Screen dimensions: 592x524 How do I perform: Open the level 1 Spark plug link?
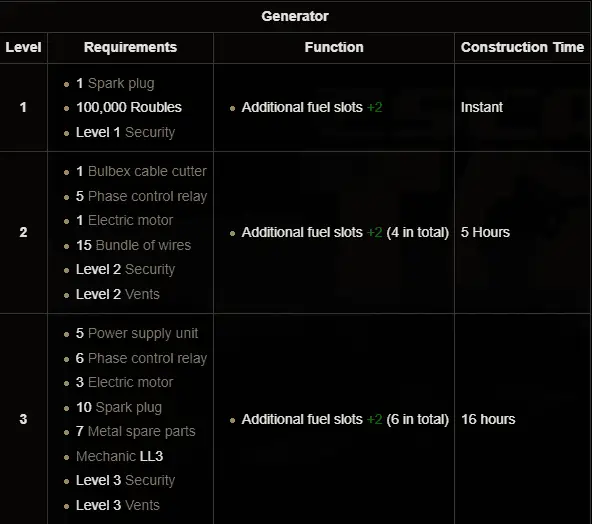[121, 83]
